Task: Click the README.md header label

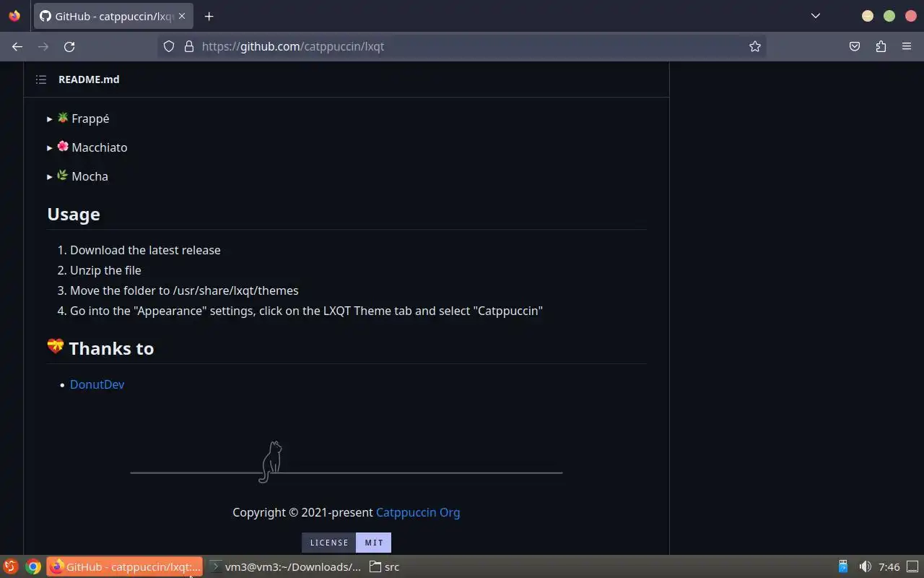Action: coord(89,79)
